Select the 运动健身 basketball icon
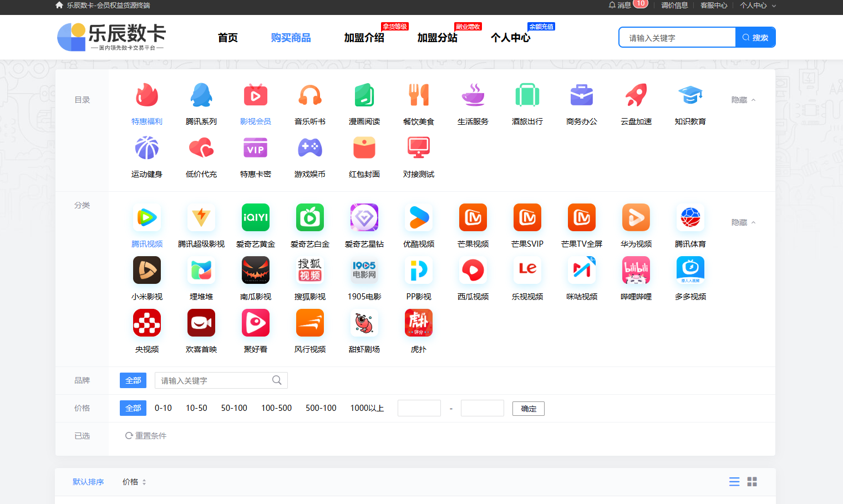The image size is (843, 504). click(147, 148)
